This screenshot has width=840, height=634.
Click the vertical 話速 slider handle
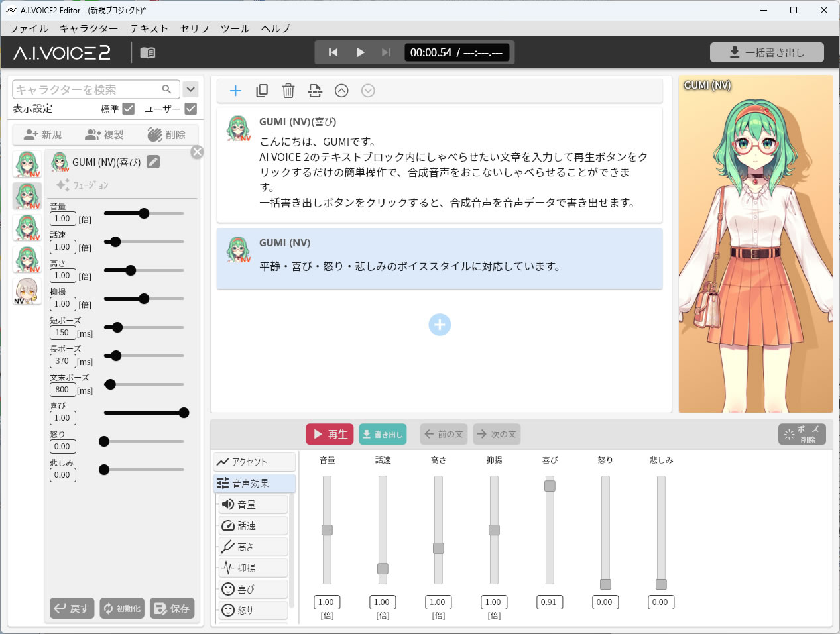point(383,568)
